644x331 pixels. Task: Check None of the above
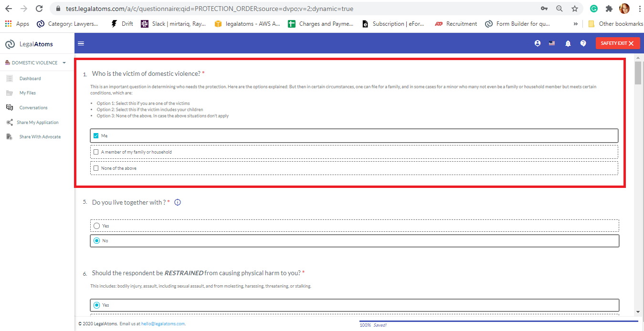pos(96,168)
